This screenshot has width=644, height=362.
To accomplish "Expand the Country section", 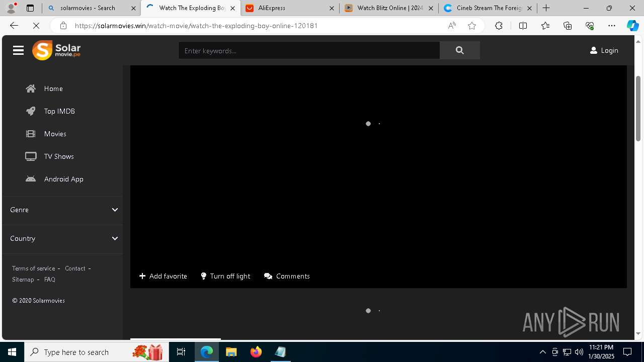I will click(62, 238).
